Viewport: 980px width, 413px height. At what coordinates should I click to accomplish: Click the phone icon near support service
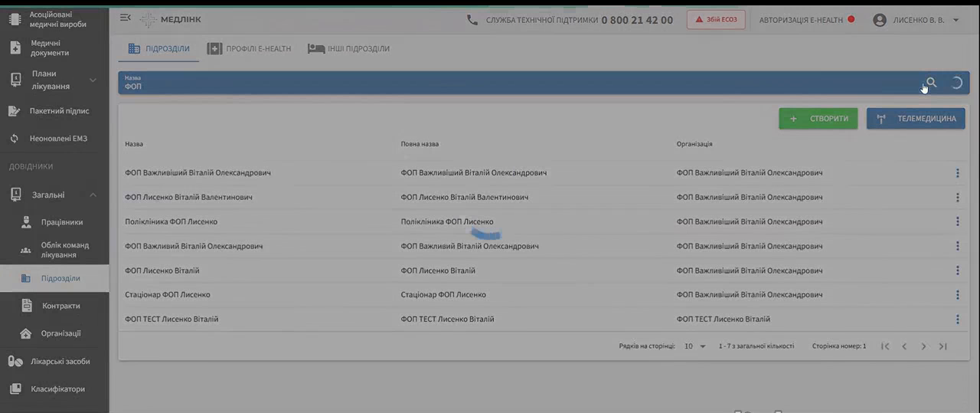pyautogui.click(x=472, y=20)
